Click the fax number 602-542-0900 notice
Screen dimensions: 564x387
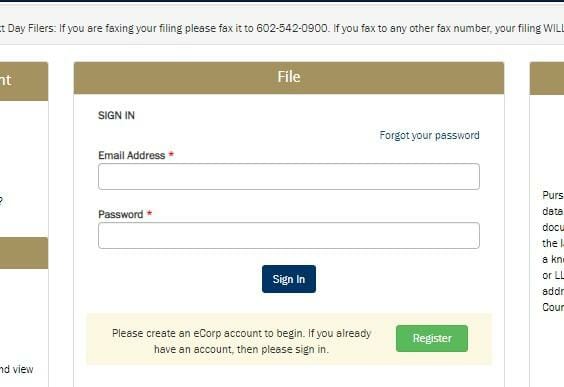pyautogui.click(x=292, y=28)
